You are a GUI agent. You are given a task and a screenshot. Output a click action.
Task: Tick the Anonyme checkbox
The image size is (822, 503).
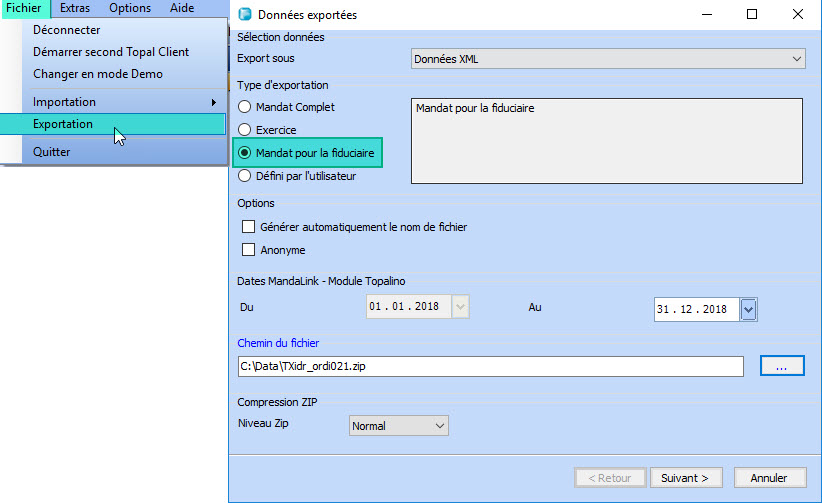tap(249, 250)
